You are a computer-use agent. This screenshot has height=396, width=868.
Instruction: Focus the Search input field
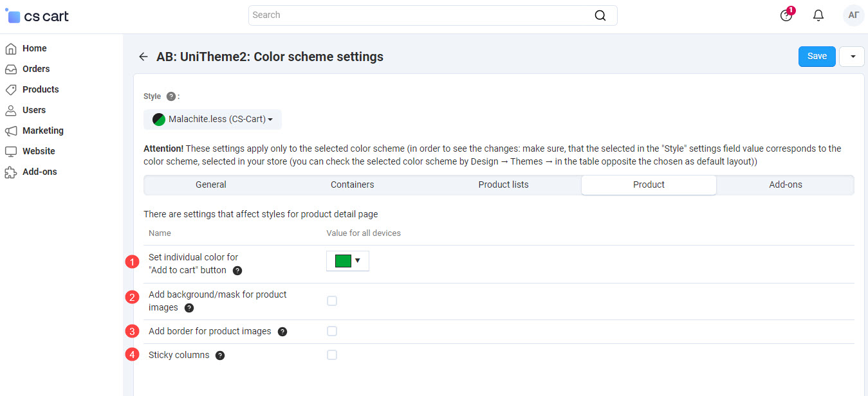click(x=418, y=15)
